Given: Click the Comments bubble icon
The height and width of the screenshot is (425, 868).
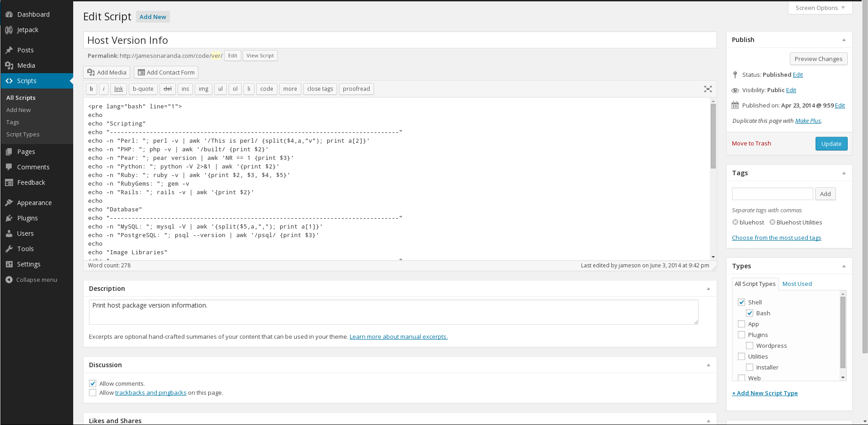Looking at the screenshot, I should point(9,167).
